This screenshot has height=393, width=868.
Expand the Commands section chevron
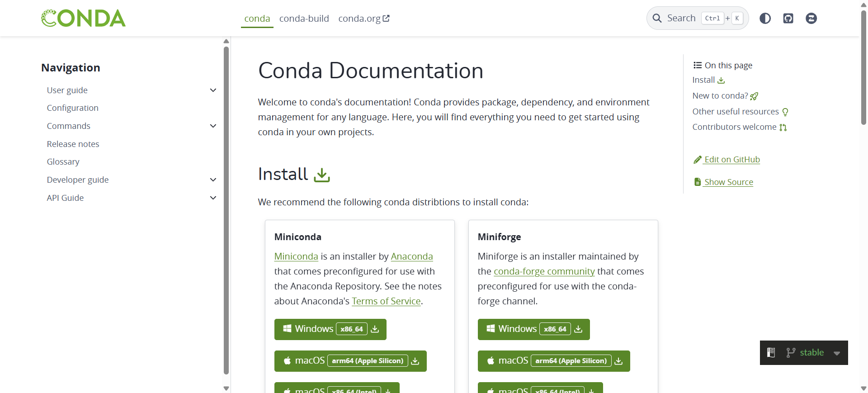point(213,126)
